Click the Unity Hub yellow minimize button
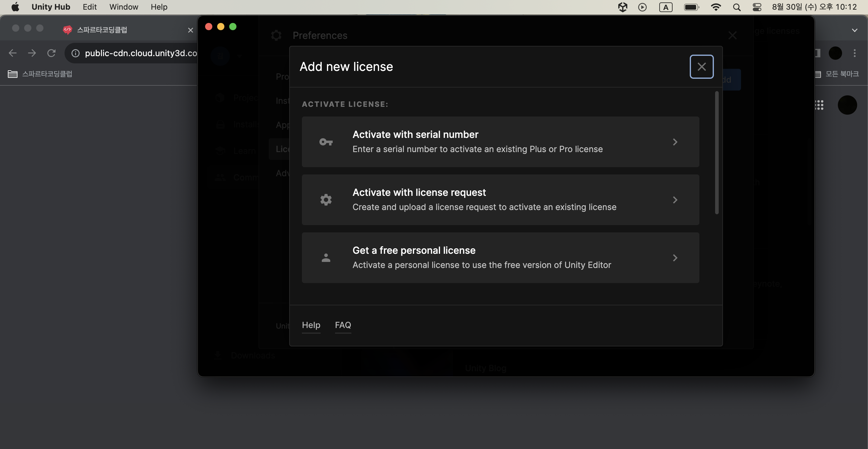Screen dimensions: 868x449 [221, 27]
